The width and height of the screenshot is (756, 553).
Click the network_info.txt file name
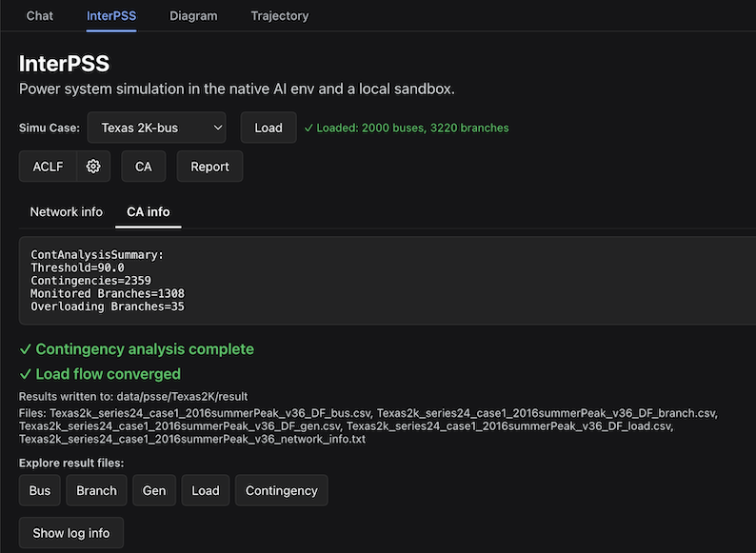192,439
